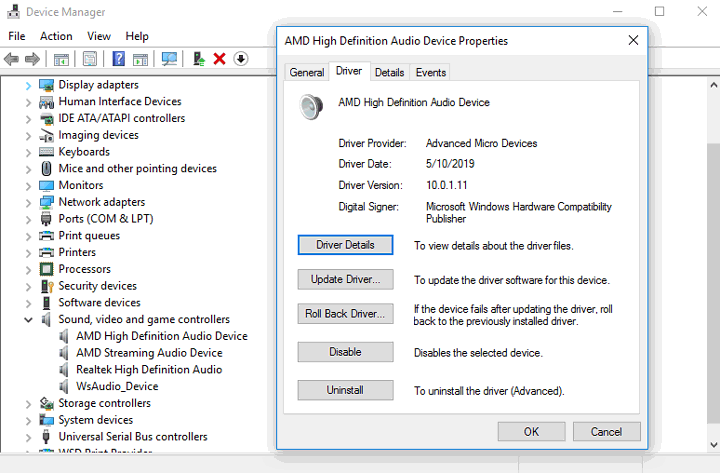Viewport: 720px width, 473px height.
Task: Expand the Monitors node
Action: click(x=28, y=186)
